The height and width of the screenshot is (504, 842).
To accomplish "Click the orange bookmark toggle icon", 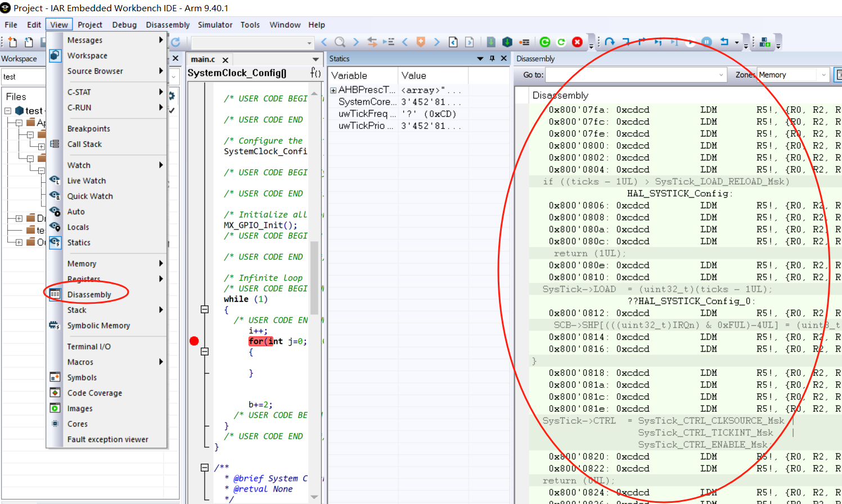I will tap(421, 42).
